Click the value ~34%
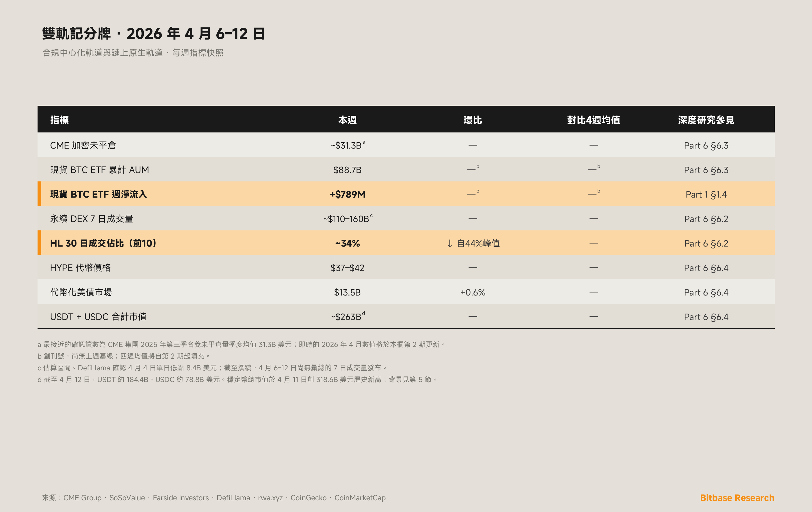 pos(347,243)
